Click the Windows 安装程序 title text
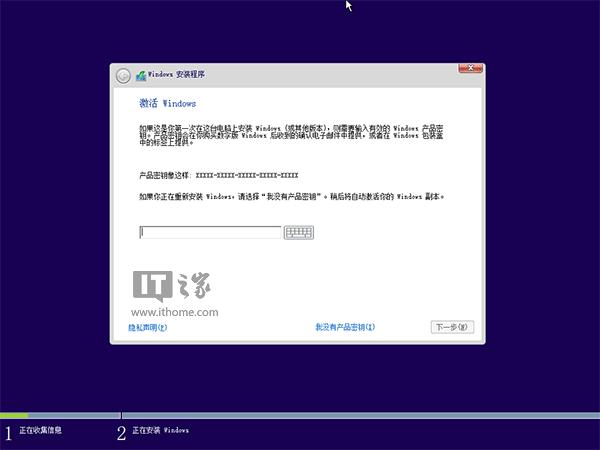The width and height of the screenshot is (600, 450). [176, 74]
